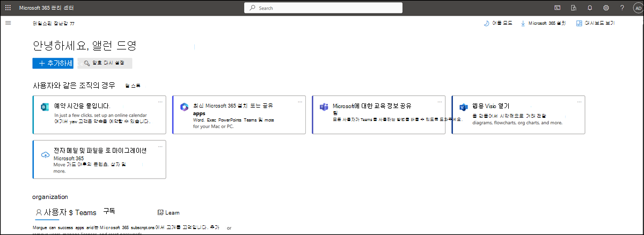Click the Visio icon on the Visio card
The width and height of the screenshot is (644, 235).
pos(464,107)
